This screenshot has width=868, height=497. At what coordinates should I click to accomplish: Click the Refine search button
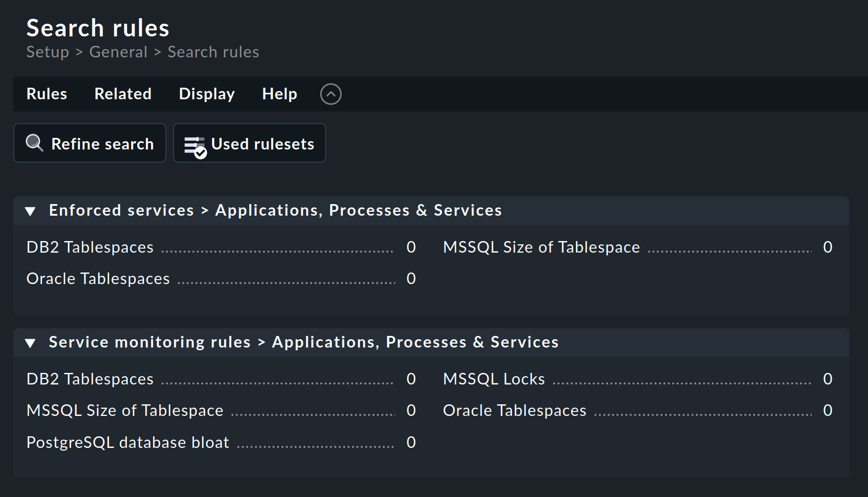90,143
